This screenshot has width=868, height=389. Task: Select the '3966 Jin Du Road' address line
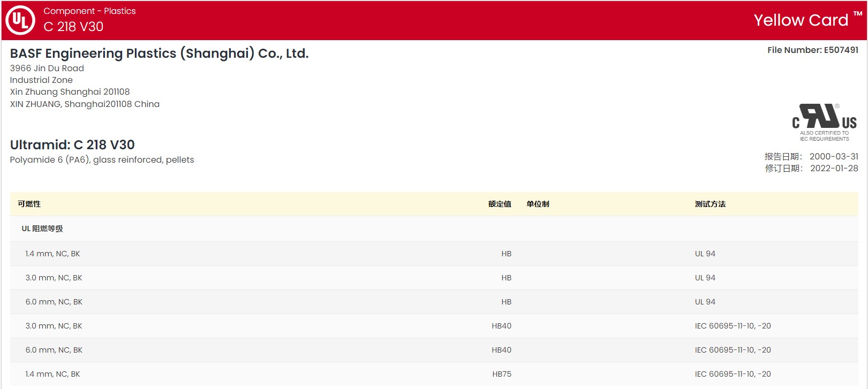pyautogui.click(x=47, y=68)
